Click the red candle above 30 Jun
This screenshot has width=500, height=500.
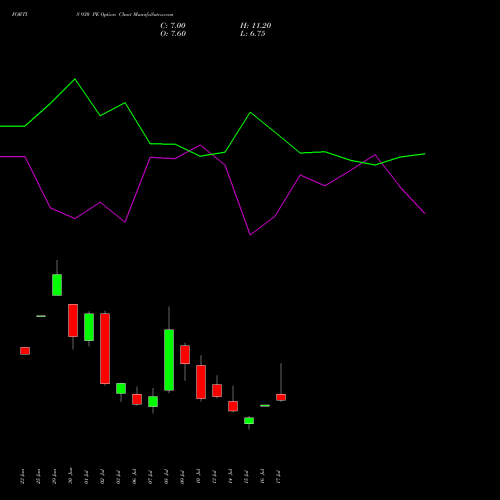pyautogui.click(x=73, y=320)
